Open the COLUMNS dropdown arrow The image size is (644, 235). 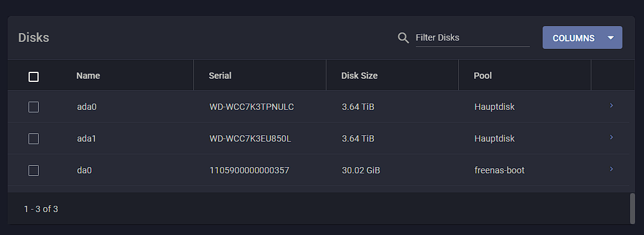point(611,38)
